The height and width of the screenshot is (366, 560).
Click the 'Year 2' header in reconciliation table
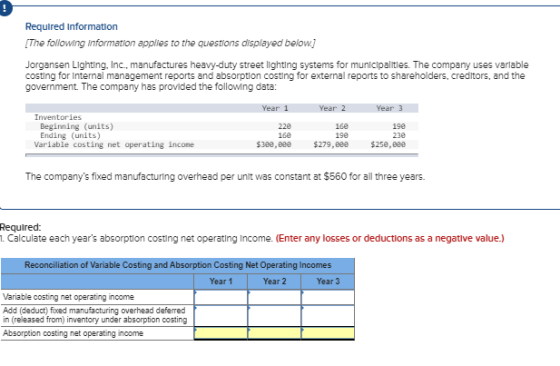[x=274, y=281]
